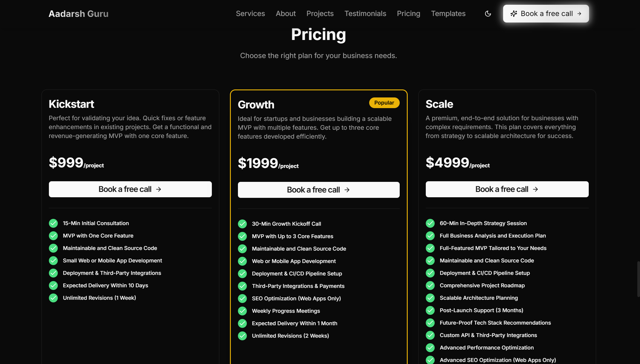Click checkmark next to Unlimited Revisions (1 Week)
The height and width of the screenshot is (364, 640).
click(x=53, y=298)
